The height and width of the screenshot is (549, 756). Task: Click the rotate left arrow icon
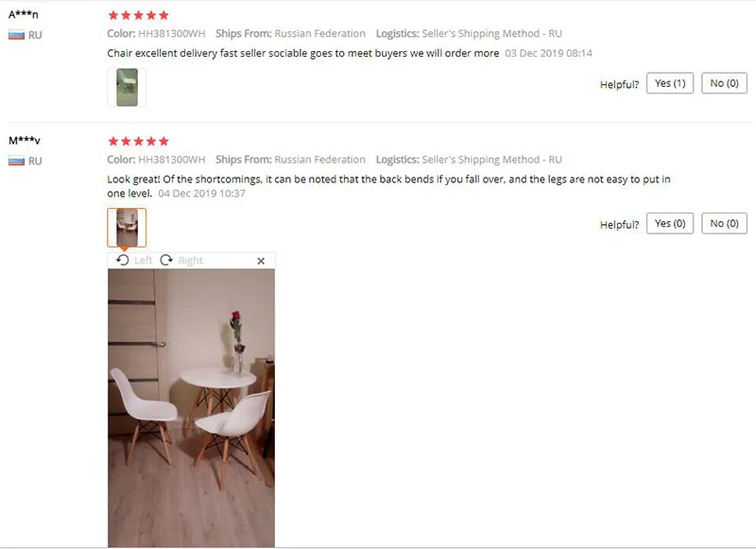click(123, 260)
